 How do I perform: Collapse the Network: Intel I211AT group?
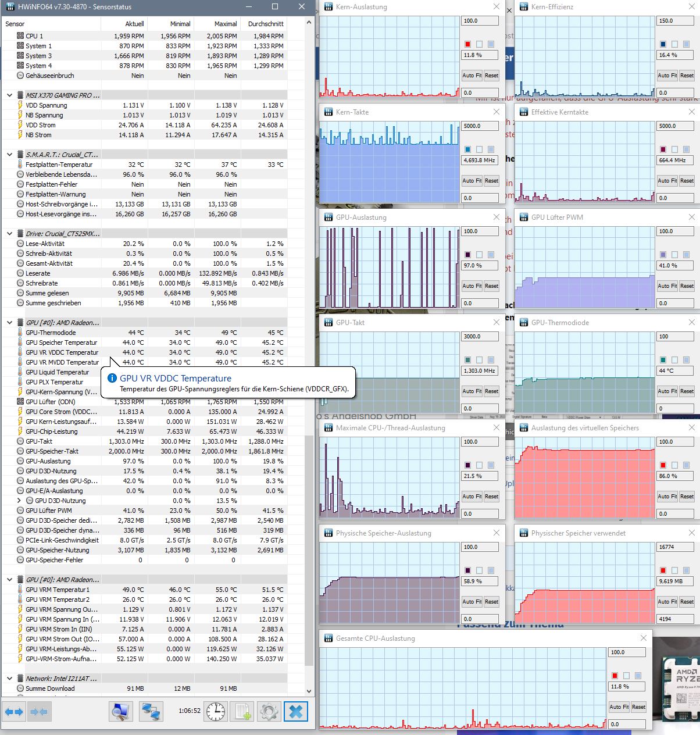click(x=9, y=679)
